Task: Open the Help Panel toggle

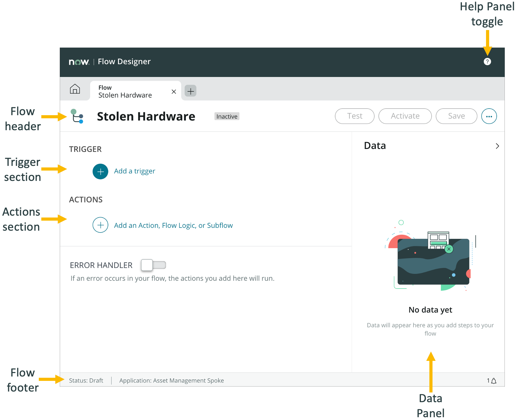Action: 487,61
